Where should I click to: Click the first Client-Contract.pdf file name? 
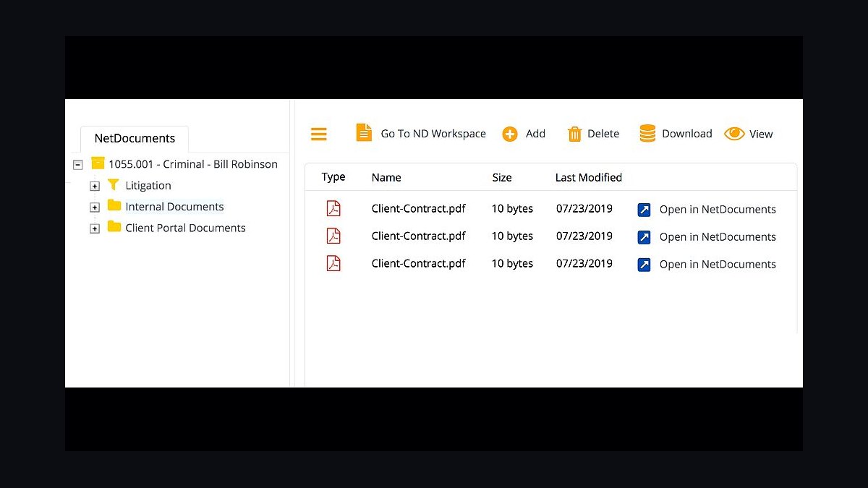pos(419,209)
